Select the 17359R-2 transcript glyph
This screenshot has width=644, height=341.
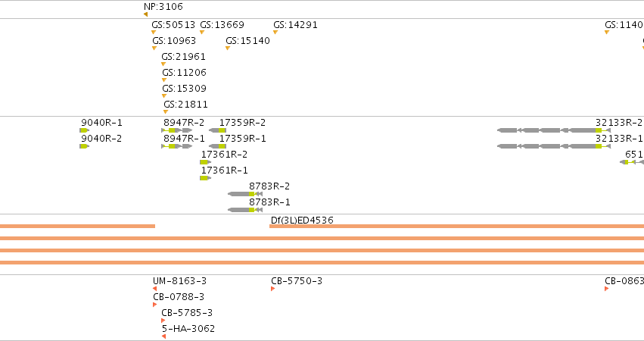click(217, 130)
